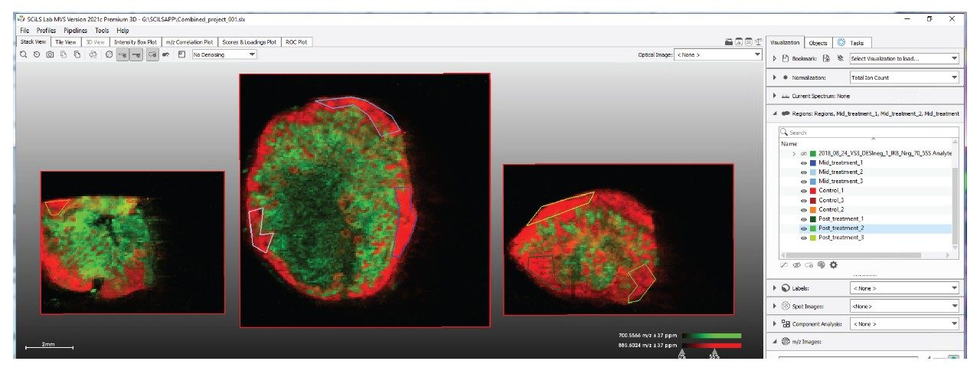The image size is (980, 374).
Task: Expand the Current Spectrum section
Action: tap(775, 96)
